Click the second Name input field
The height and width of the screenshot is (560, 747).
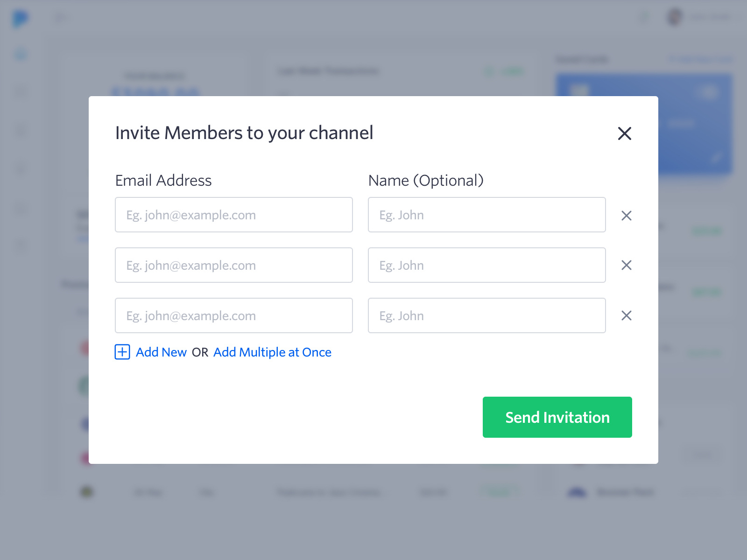coord(486,265)
